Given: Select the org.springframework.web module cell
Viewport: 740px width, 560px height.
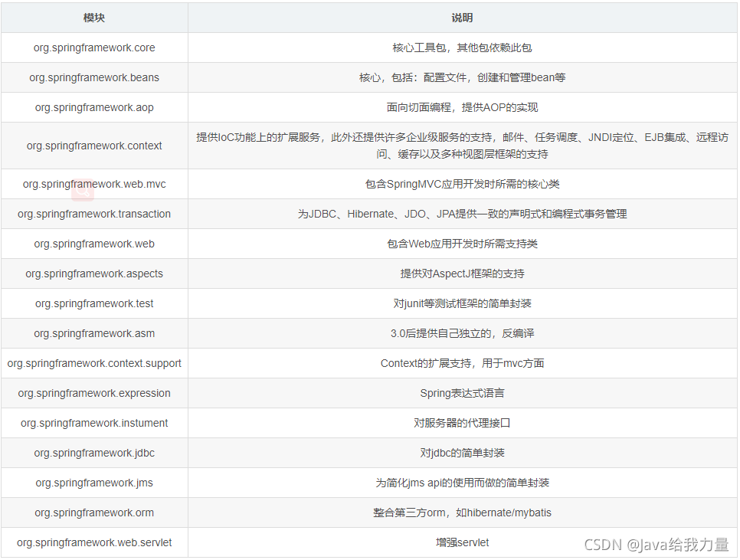Looking at the screenshot, I should [x=94, y=244].
